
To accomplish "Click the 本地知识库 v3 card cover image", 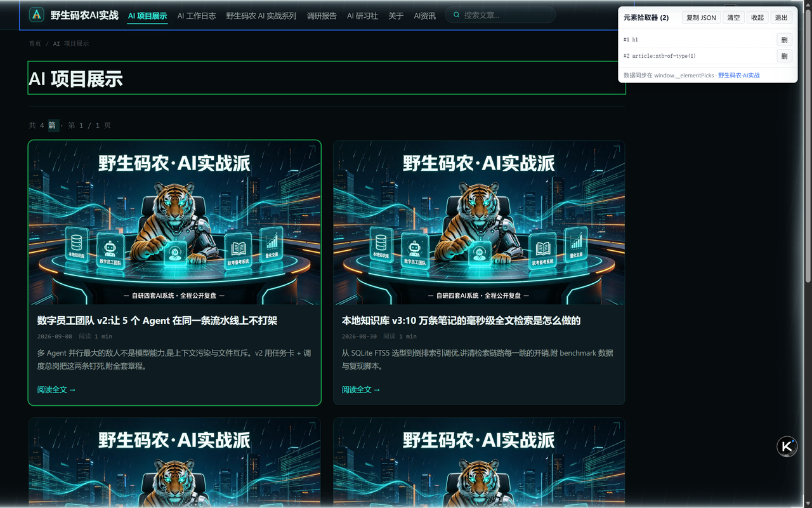I will pos(479,223).
